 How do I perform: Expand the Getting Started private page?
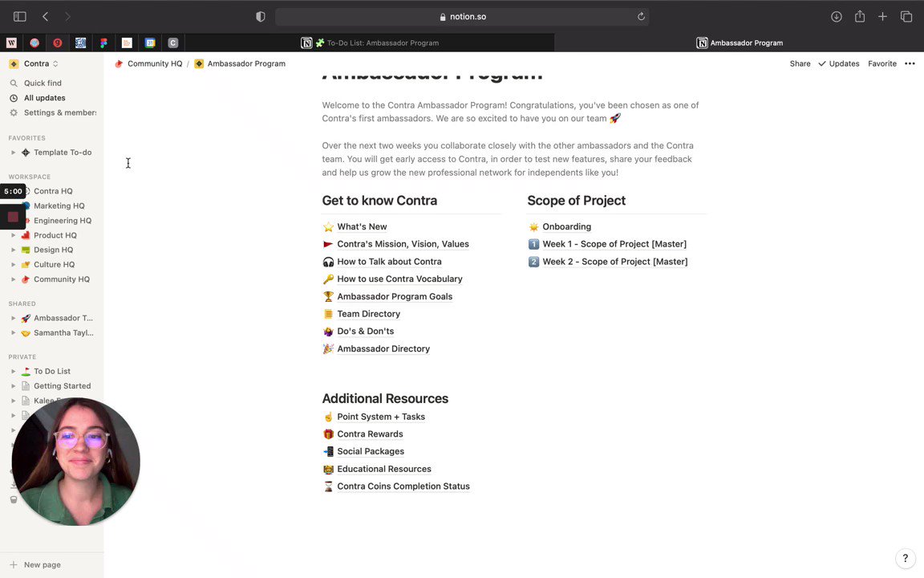click(13, 385)
